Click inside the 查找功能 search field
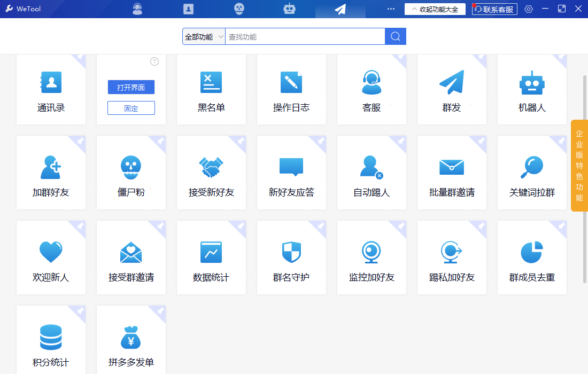The width and height of the screenshot is (588, 374). point(305,36)
